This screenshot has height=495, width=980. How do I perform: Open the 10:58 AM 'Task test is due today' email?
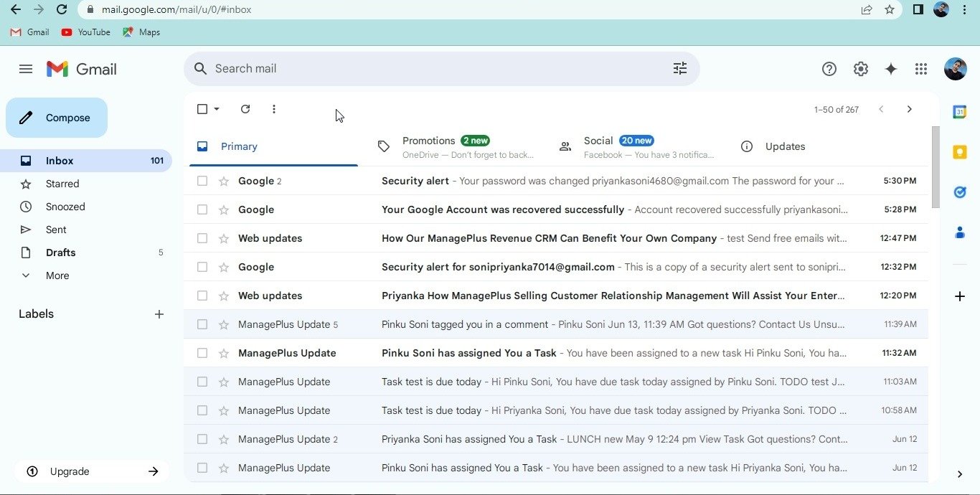[556, 410]
